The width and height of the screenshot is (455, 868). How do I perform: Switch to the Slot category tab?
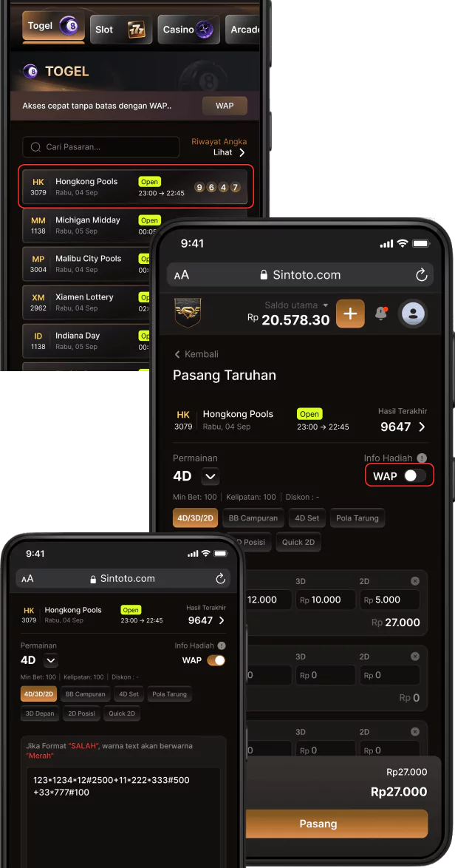click(120, 30)
